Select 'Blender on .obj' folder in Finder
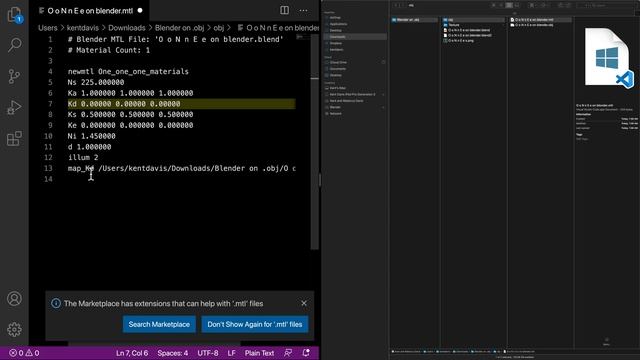This screenshot has height=360, width=640. pyautogui.click(x=414, y=20)
